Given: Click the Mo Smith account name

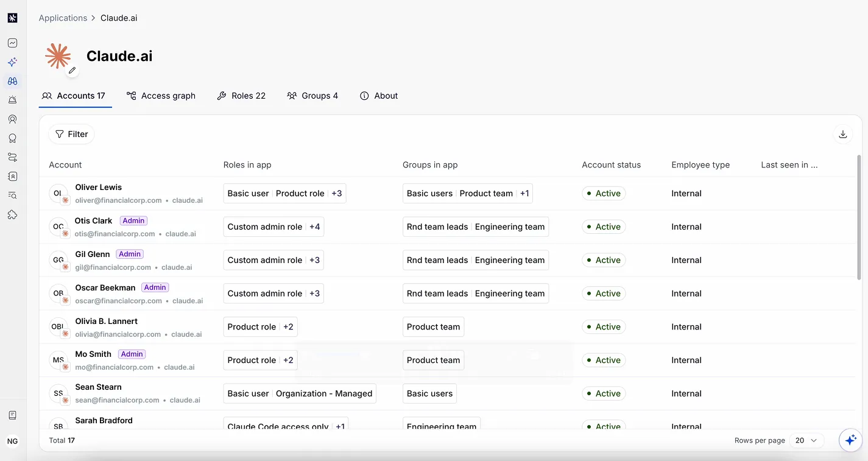Looking at the screenshot, I should coord(93,354).
